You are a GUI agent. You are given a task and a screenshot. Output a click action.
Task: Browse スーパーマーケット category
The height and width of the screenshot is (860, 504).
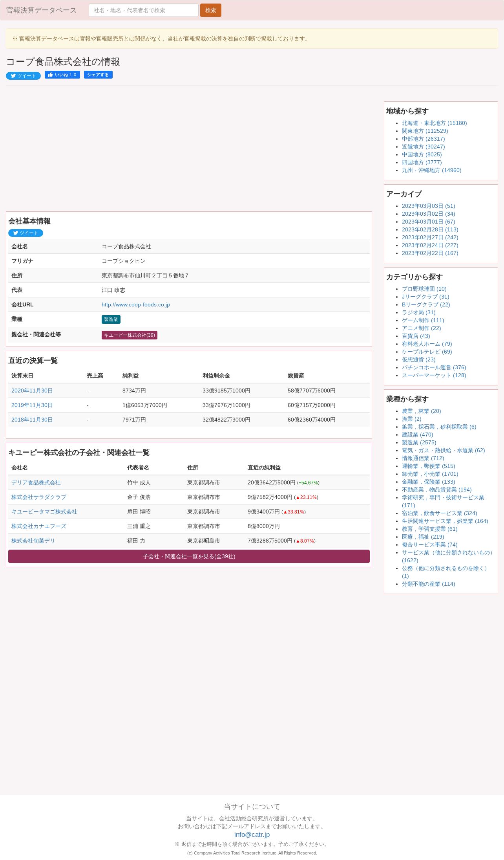(x=434, y=375)
